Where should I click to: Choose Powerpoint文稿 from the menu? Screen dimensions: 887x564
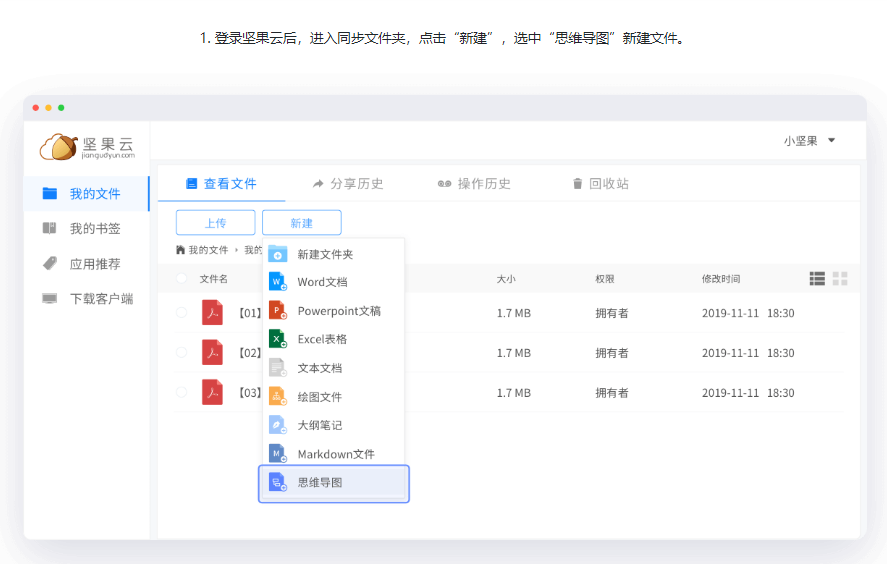click(334, 311)
